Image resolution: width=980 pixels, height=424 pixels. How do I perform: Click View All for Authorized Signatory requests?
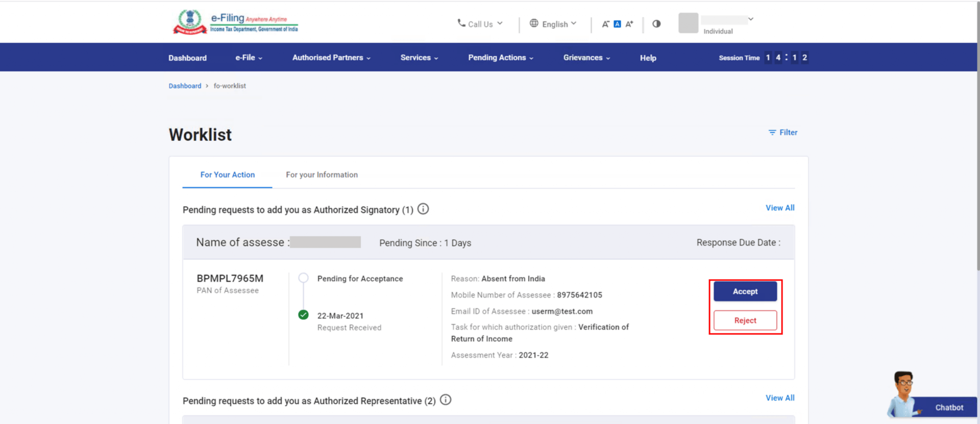(780, 208)
